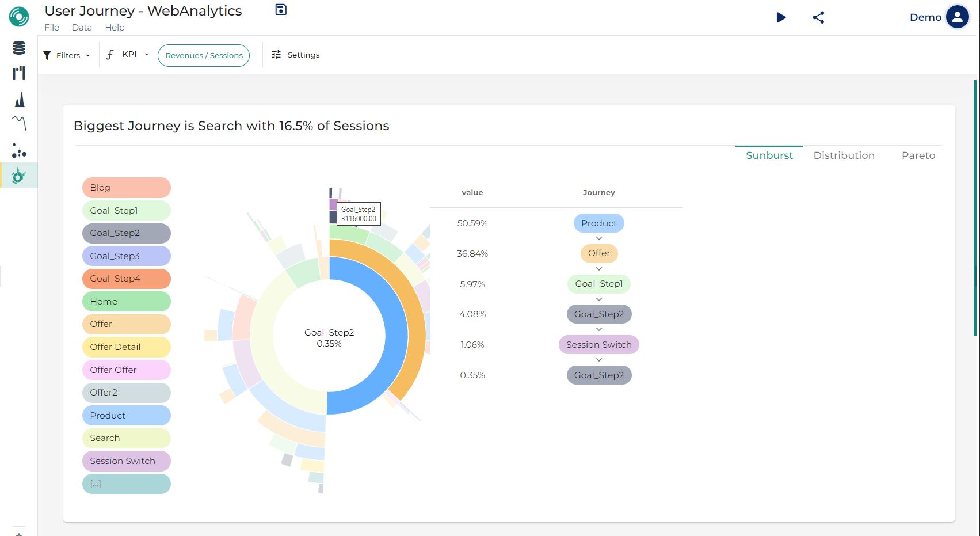
Task: Open the distribution peak sidebar icon
Action: point(19,100)
